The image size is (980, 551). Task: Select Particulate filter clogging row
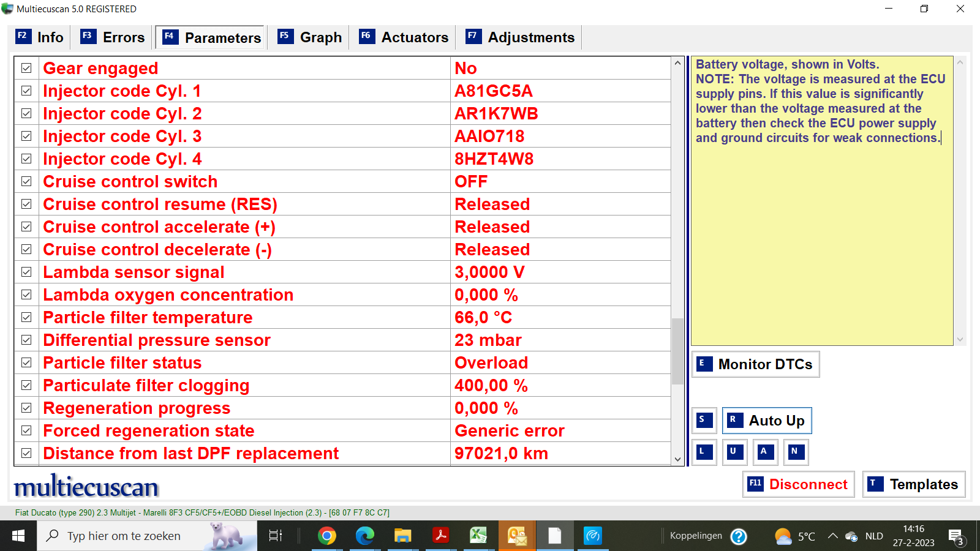coord(343,385)
